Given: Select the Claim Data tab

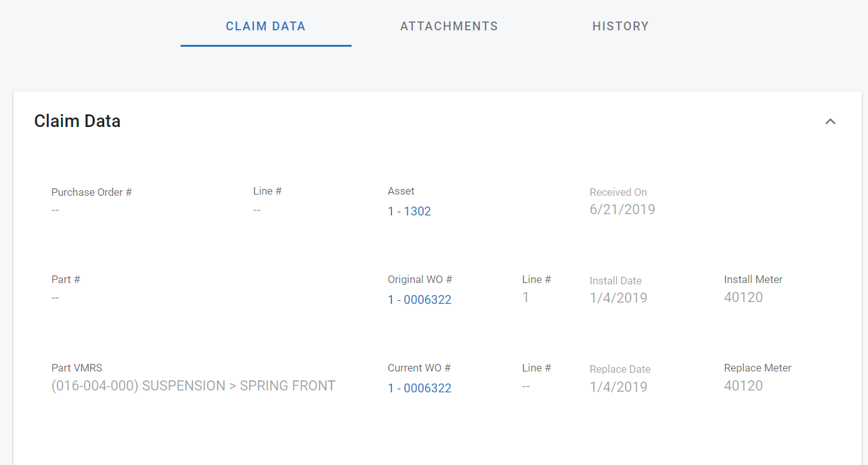Looking at the screenshot, I should tap(266, 26).
